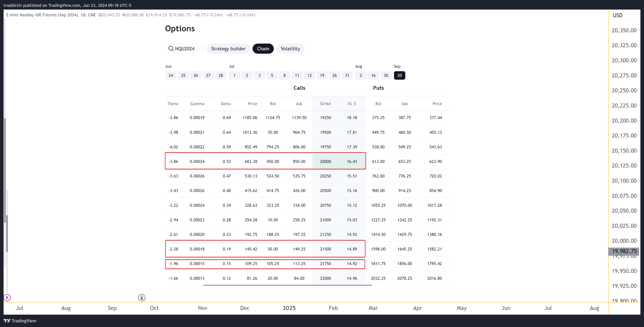Screen dimensions: 644x327
Task: Select the Jul 19 expiration date
Action: [322, 75]
